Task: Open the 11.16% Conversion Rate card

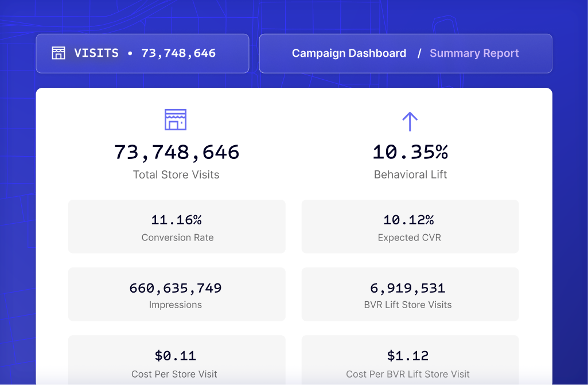Action: point(177,226)
